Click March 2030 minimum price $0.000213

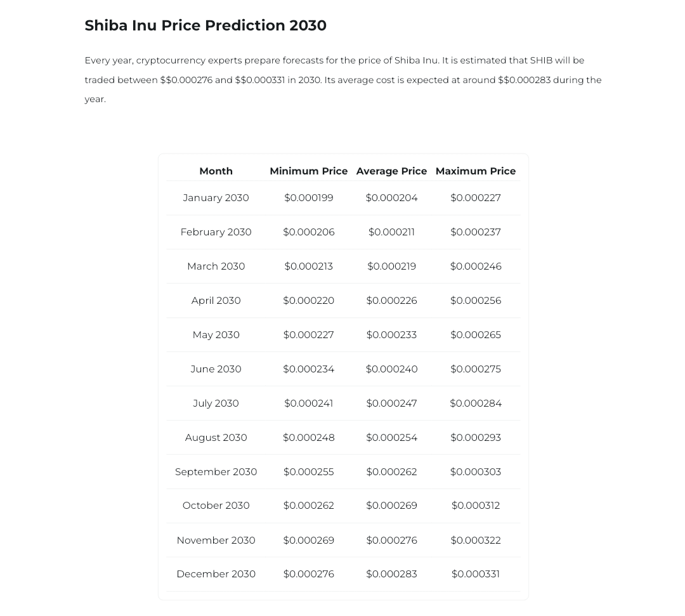pyautogui.click(x=308, y=266)
